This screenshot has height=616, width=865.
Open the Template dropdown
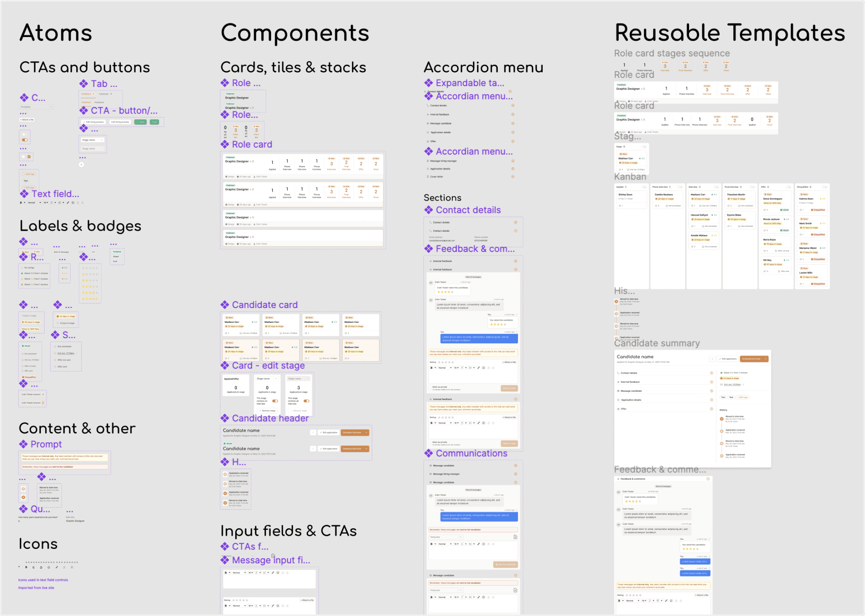click(x=37, y=107)
